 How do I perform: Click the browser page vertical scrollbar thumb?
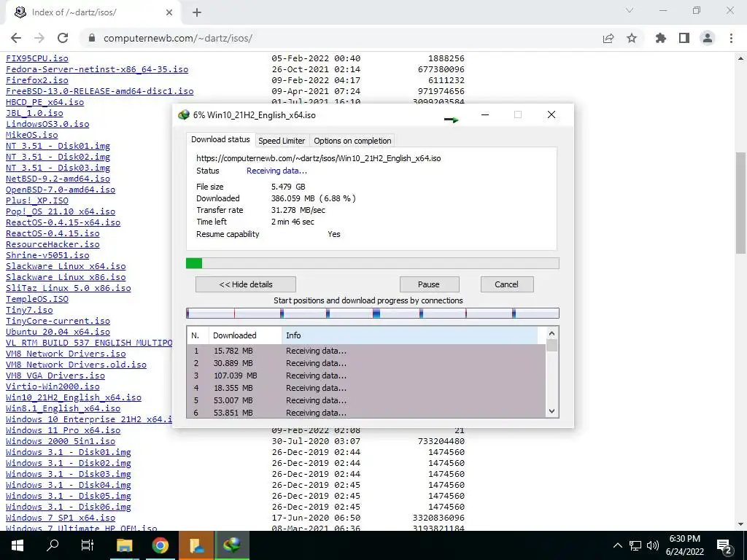pyautogui.click(x=741, y=203)
